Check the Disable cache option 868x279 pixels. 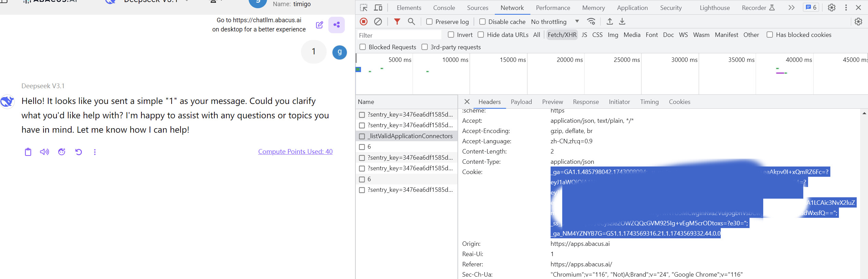482,22
